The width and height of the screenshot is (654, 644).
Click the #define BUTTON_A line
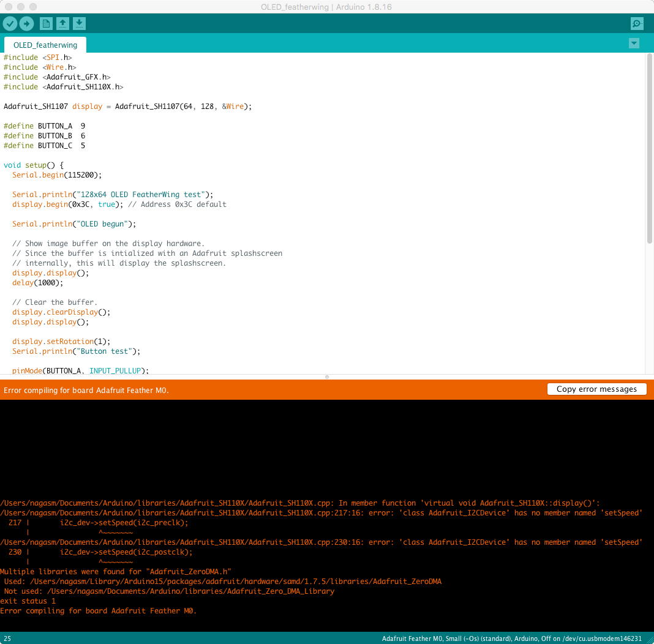point(44,126)
